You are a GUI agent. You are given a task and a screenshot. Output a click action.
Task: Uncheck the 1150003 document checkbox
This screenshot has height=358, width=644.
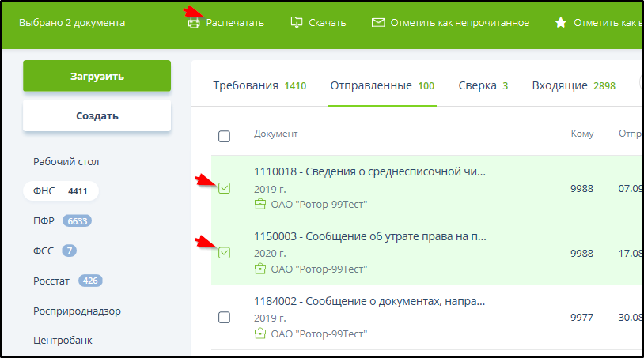click(224, 253)
